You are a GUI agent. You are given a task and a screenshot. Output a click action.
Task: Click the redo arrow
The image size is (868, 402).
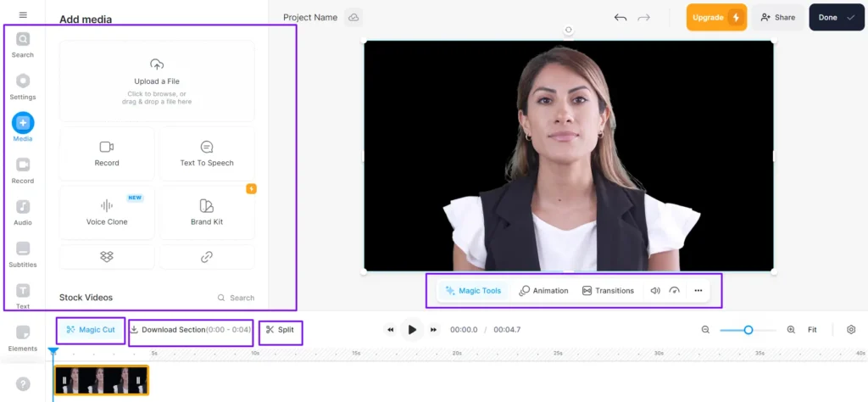tap(644, 18)
